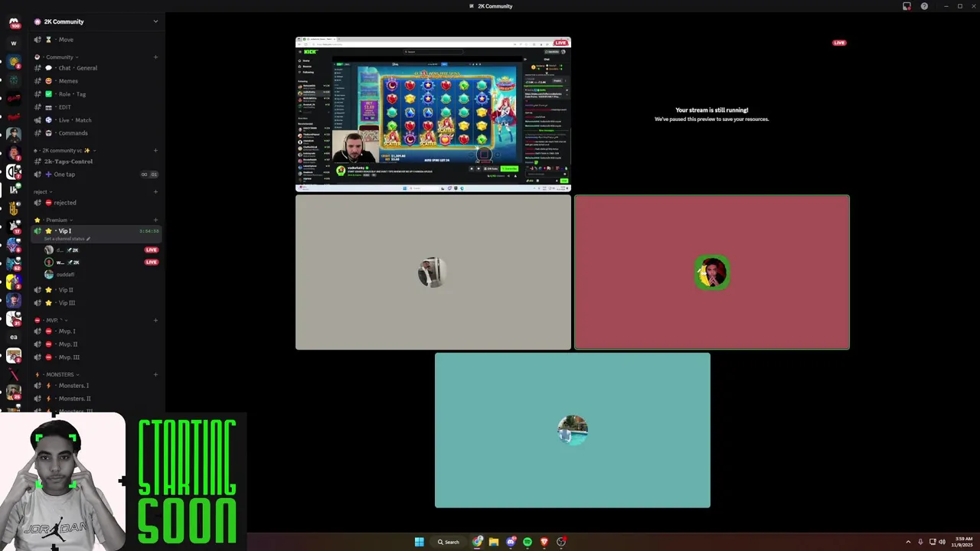Focus the paused own-stream preview tile
The height and width of the screenshot is (551, 980).
click(712, 114)
